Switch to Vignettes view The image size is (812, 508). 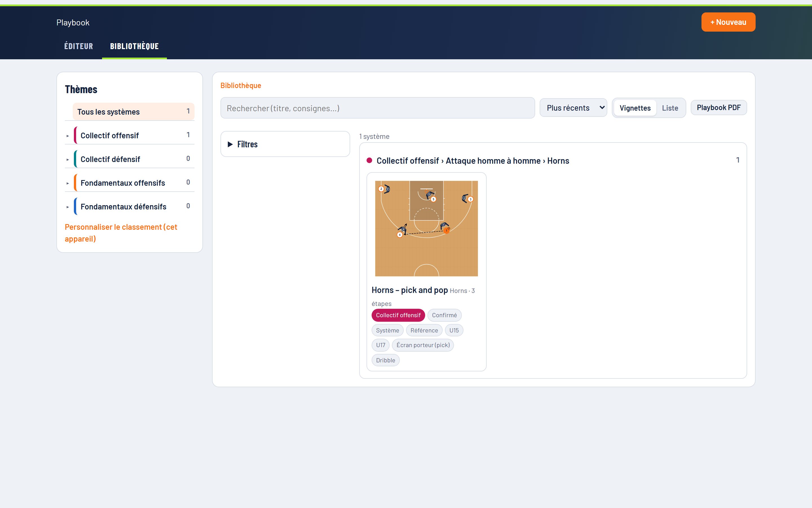pyautogui.click(x=635, y=108)
